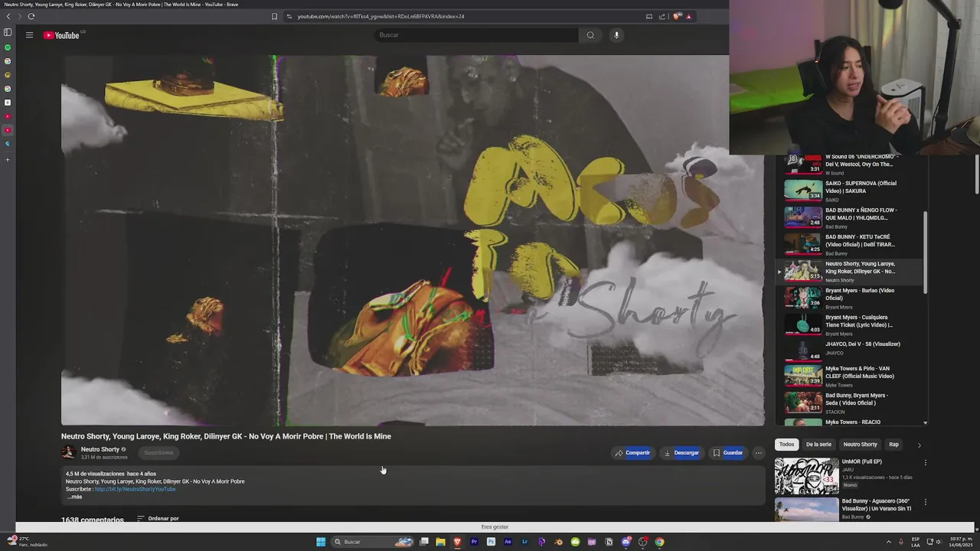This screenshot has width=980, height=551.
Task: Open the Windows Start button
Action: click(x=321, y=542)
